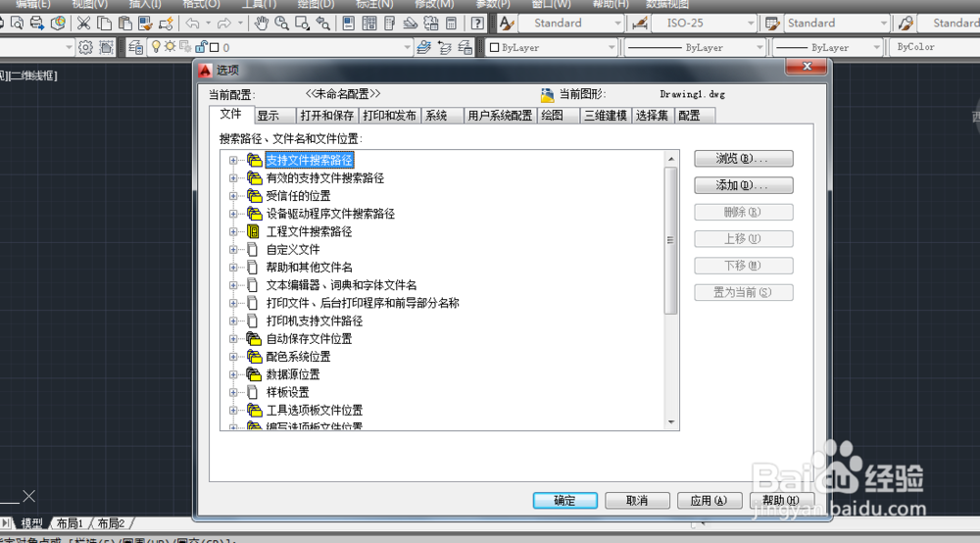Viewport: 980px width, 543px height.
Task: Click the Paste clipboard icon
Action: tap(125, 24)
